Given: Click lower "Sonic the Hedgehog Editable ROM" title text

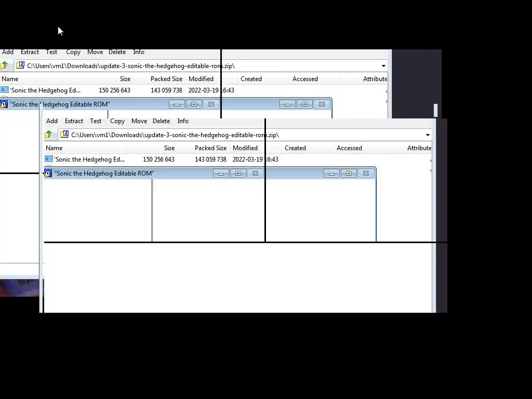Looking at the screenshot, I should point(104,174).
